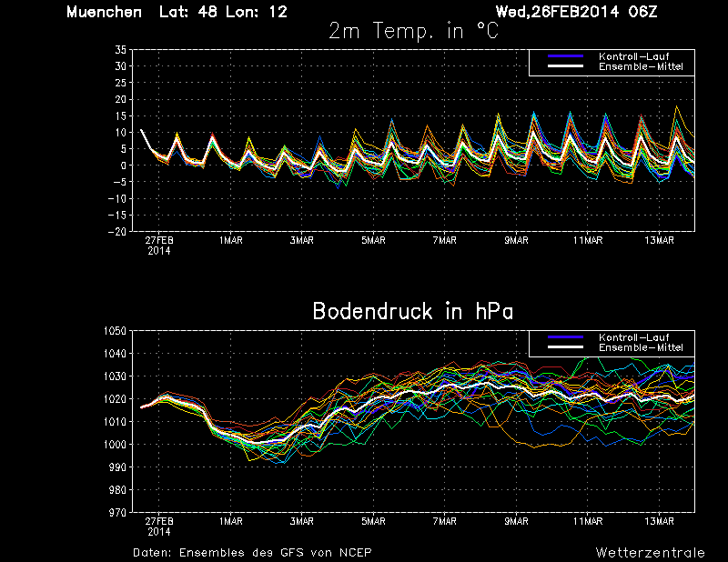Click the "3MAR" date under pressure chart
The image size is (728, 562).
click(x=302, y=522)
